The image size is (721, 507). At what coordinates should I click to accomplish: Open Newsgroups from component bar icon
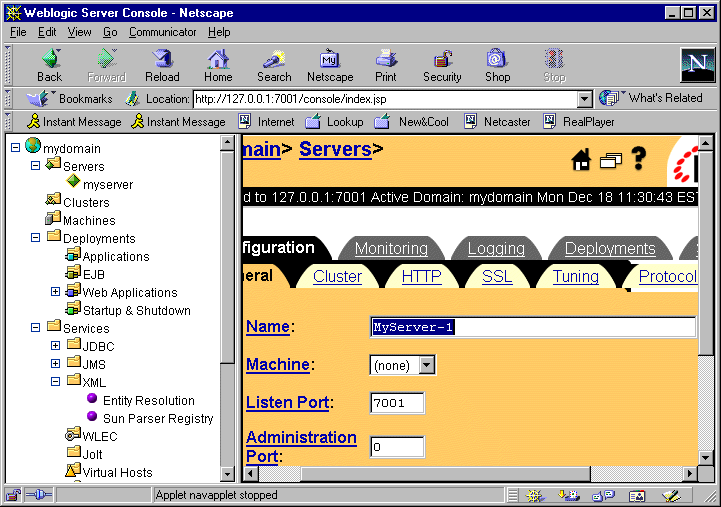pos(603,496)
